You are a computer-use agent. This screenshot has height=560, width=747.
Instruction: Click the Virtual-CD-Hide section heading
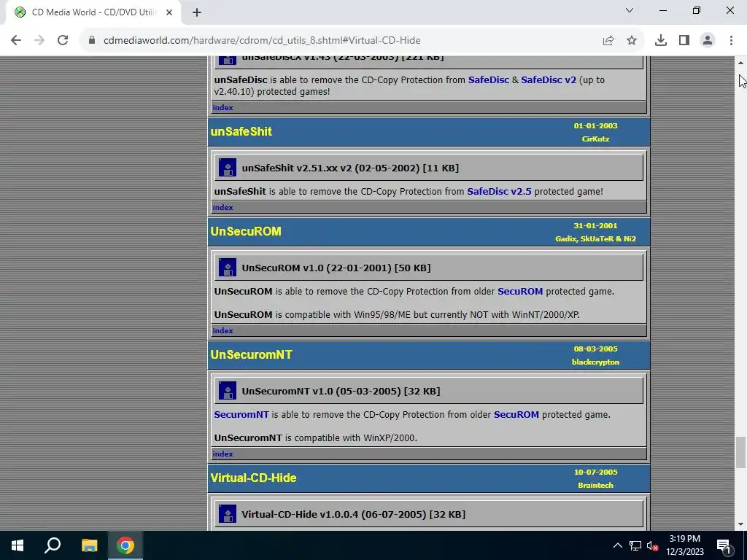[253, 478]
